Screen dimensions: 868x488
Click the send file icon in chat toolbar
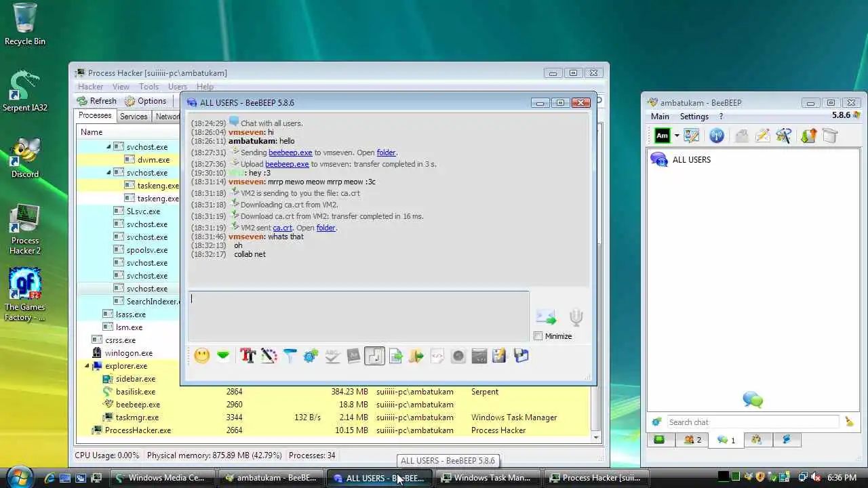tap(396, 356)
